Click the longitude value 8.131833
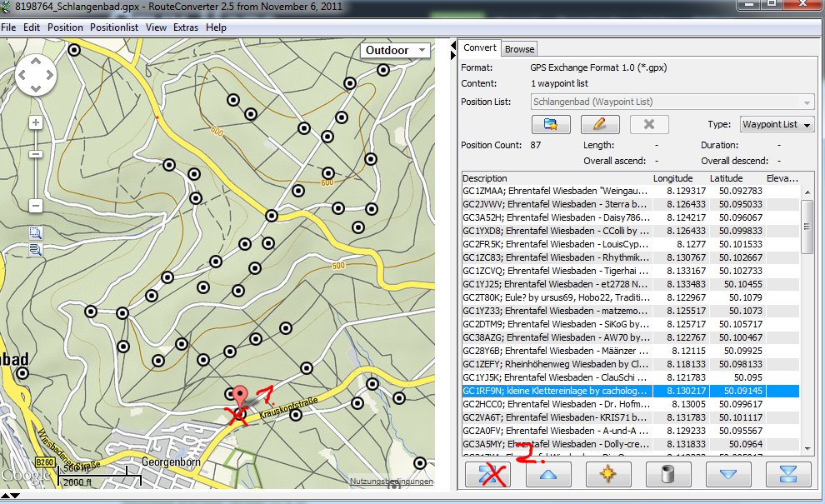The width and height of the screenshot is (825, 504). pos(686,444)
